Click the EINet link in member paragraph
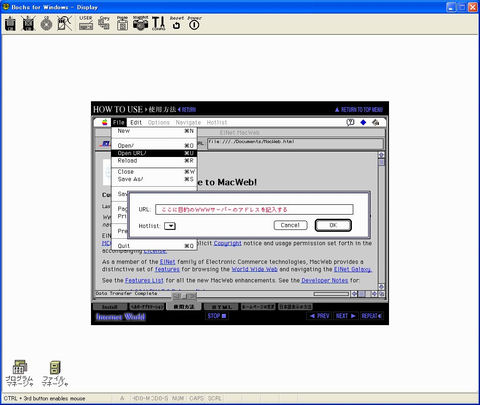This screenshot has width=480, height=405. (x=167, y=262)
